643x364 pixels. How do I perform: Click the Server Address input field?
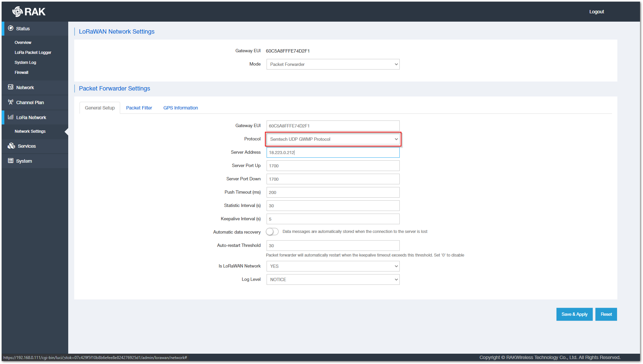pos(333,152)
